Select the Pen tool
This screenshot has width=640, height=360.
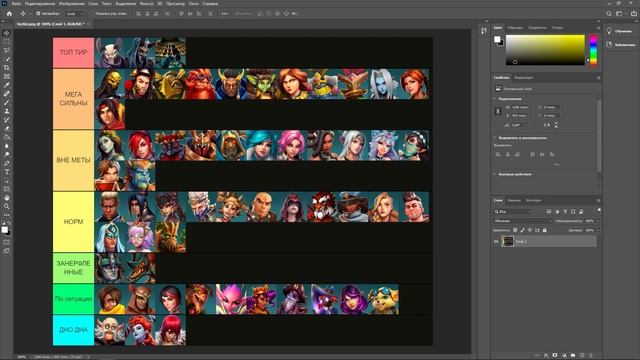[x=7, y=163]
